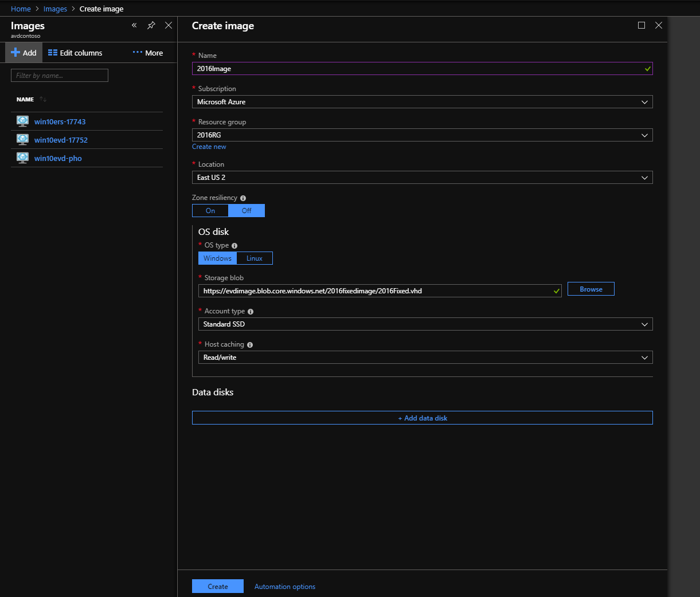Click the Zone resiliency info icon

pyautogui.click(x=243, y=198)
